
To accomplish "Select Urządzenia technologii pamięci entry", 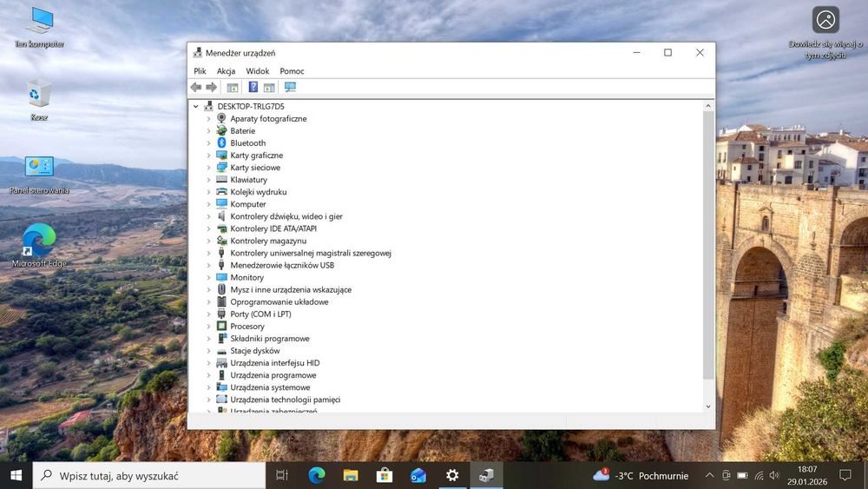I will tap(285, 400).
